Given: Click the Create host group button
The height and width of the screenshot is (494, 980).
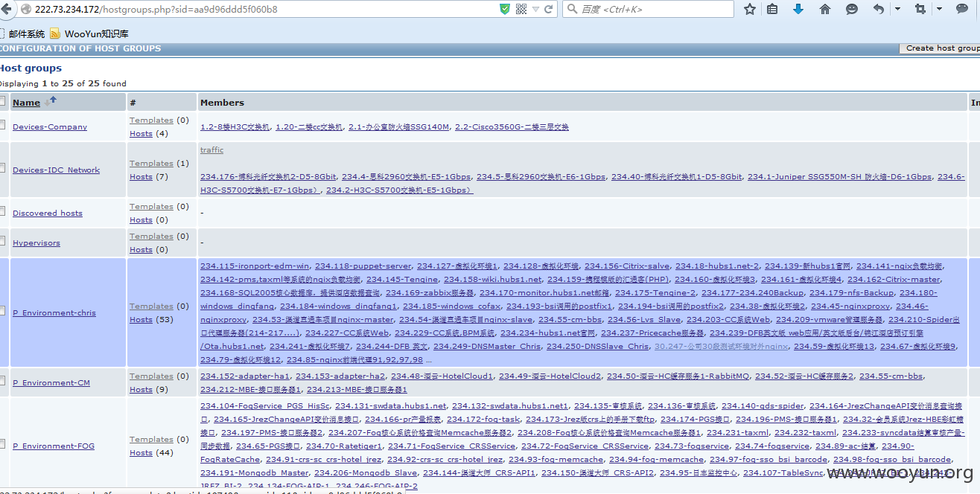Looking at the screenshot, I should coord(940,48).
